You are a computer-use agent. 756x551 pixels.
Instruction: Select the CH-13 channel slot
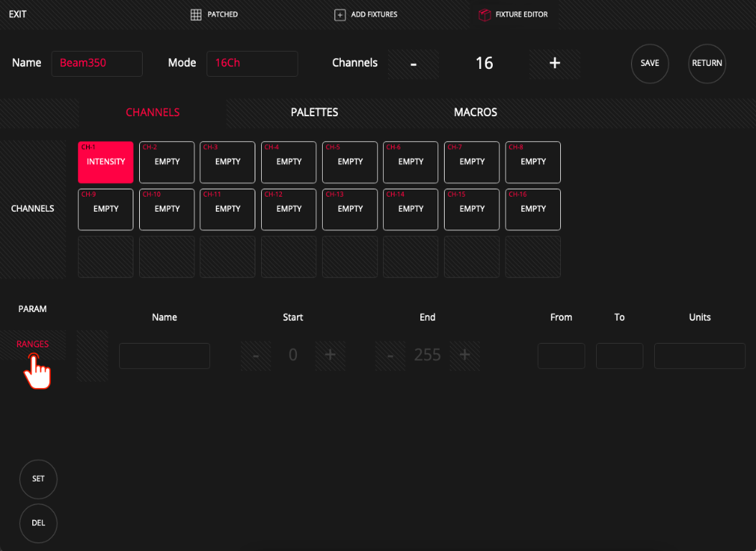[350, 209]
